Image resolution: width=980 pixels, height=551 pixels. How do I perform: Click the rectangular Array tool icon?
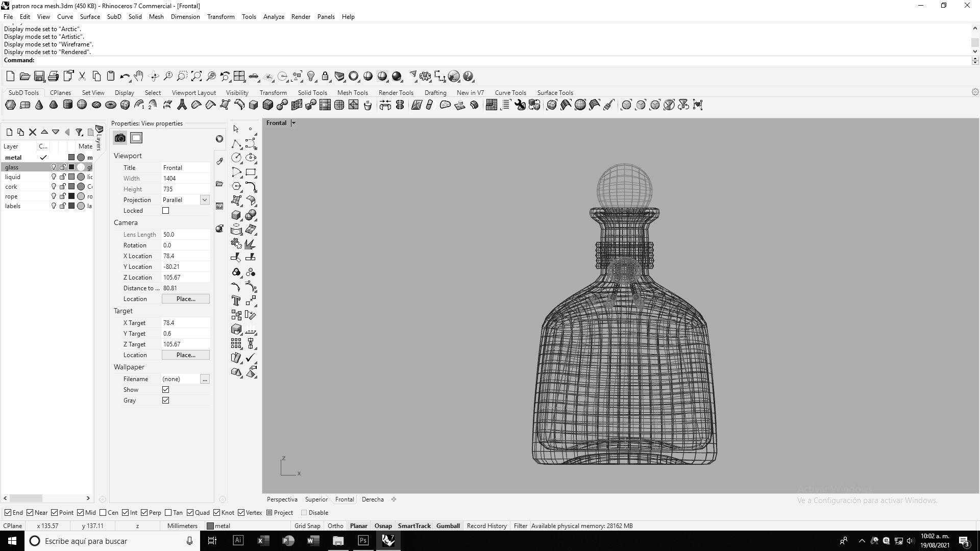[x=236, y=343]
